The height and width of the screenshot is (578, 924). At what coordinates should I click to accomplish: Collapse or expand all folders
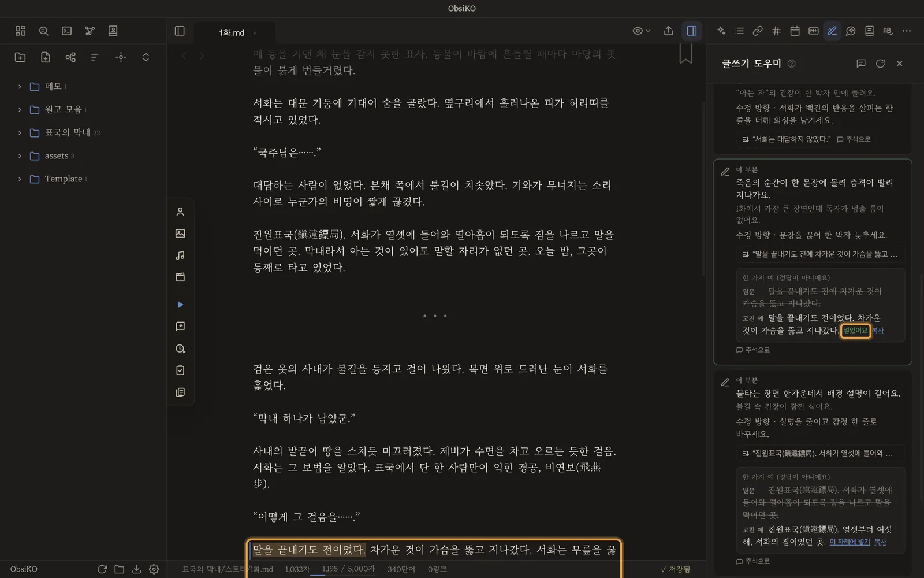(146, 57)
